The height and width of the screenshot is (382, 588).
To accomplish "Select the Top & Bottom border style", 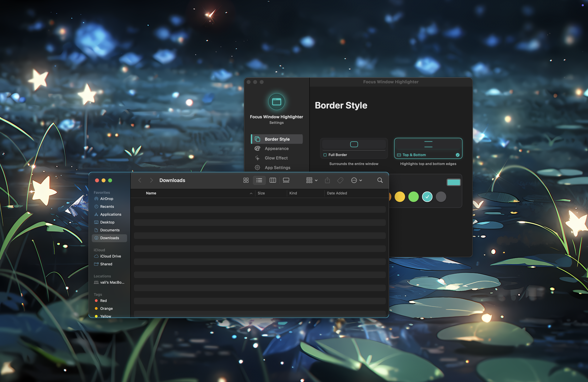I will coord(428,148).
